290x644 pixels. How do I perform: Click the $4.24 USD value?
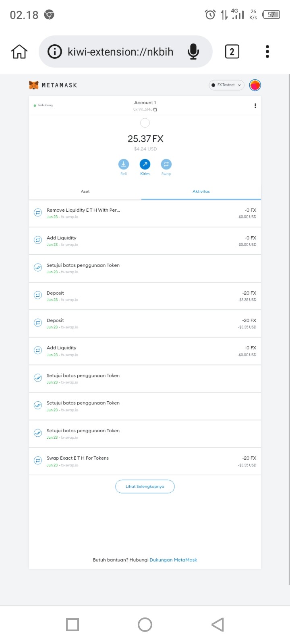[145, 149]
